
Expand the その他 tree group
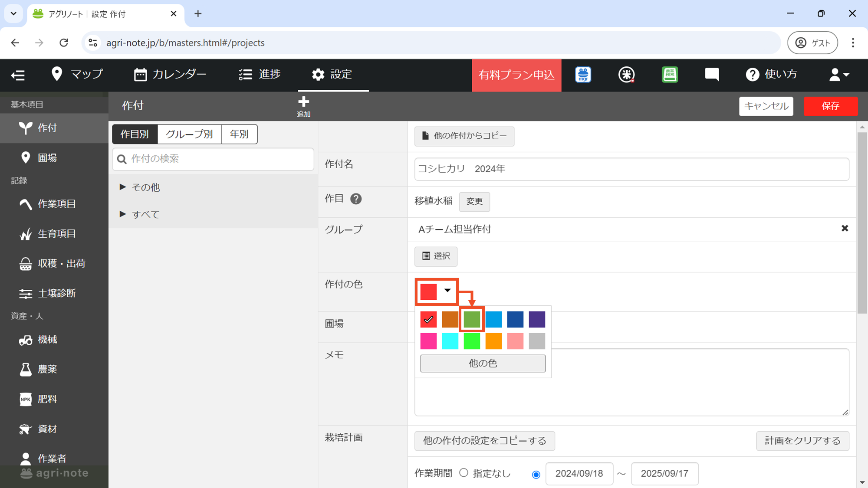tap(123, 187)
